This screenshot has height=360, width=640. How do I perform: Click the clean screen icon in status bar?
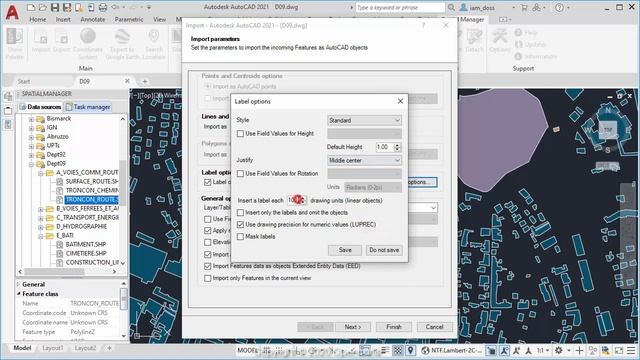click(x=619, y=350)
